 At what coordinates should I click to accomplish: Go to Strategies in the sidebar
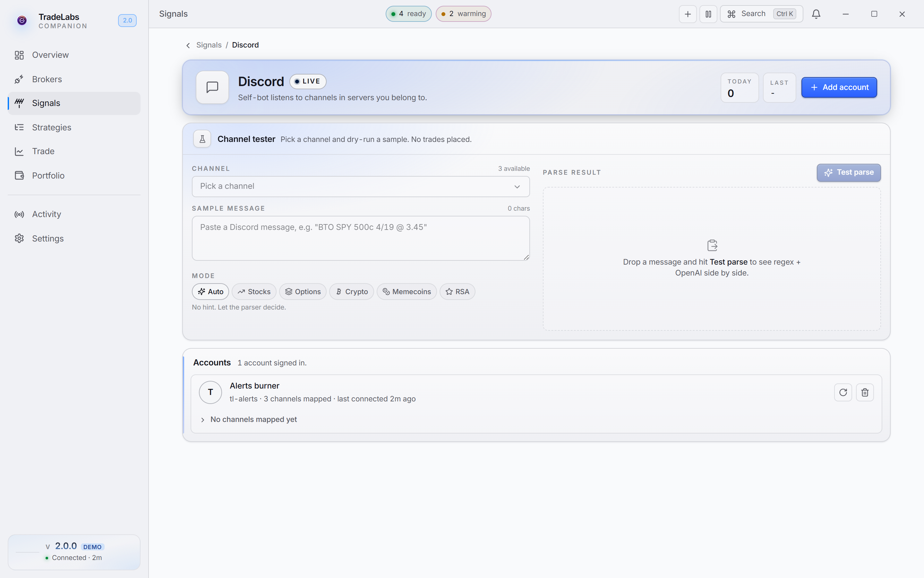[74, 127]
